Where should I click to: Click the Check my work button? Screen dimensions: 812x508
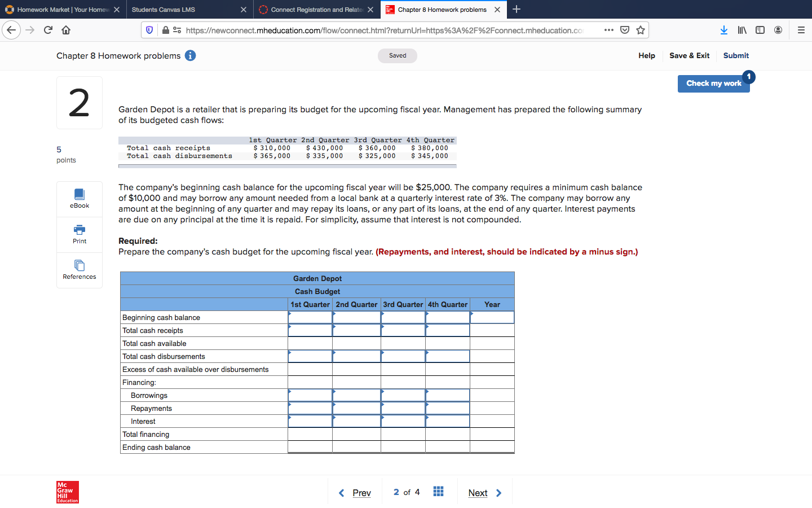pos(714,83)
